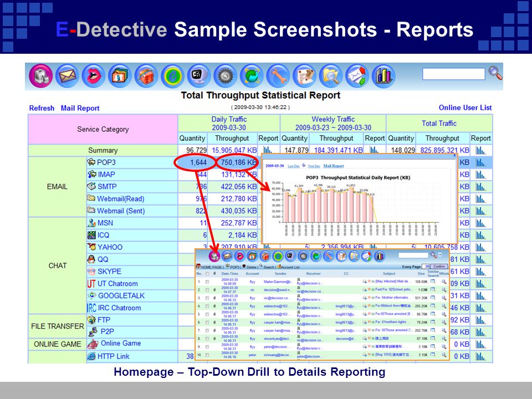Tick checkbox for mail row 7
The height and width of the screenshot is (399, 532).
click(x=207, y=330)
